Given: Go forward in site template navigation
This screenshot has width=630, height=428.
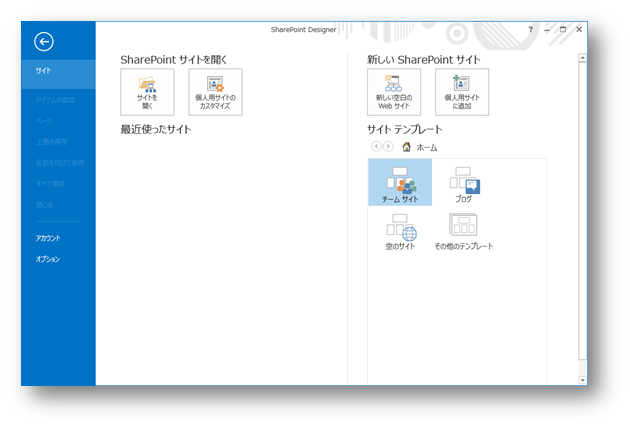Looking at the screenshot, I should pos(388,146).
